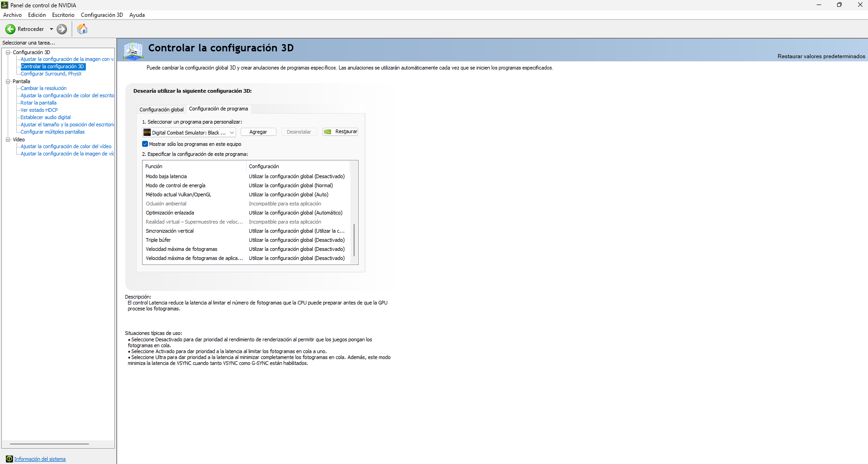Image resolution: width=868 pixels, height=464 pixels.
Task: Open Configurar múltiples pantallas
Action: tap(53, 132)
